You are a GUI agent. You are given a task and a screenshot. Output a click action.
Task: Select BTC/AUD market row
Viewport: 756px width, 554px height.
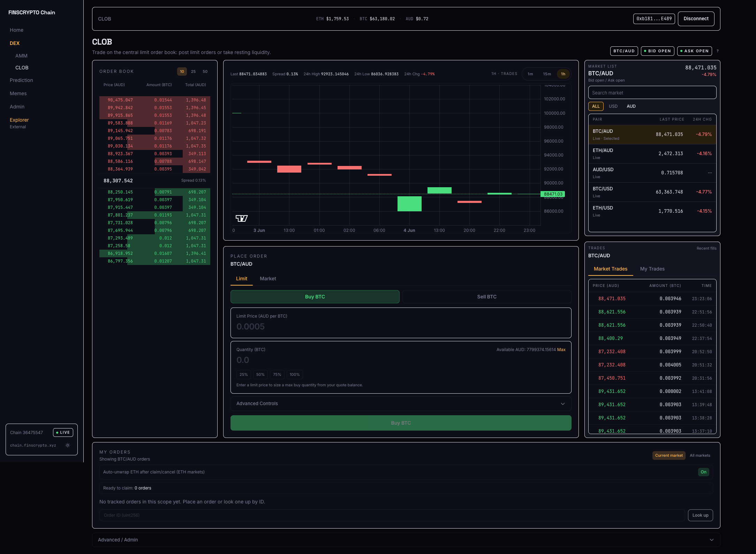click(x=652, y=135)
